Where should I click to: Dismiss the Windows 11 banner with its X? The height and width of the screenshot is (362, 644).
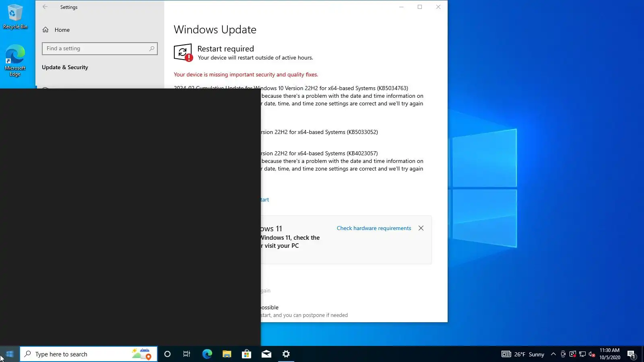tap(421, 228)
